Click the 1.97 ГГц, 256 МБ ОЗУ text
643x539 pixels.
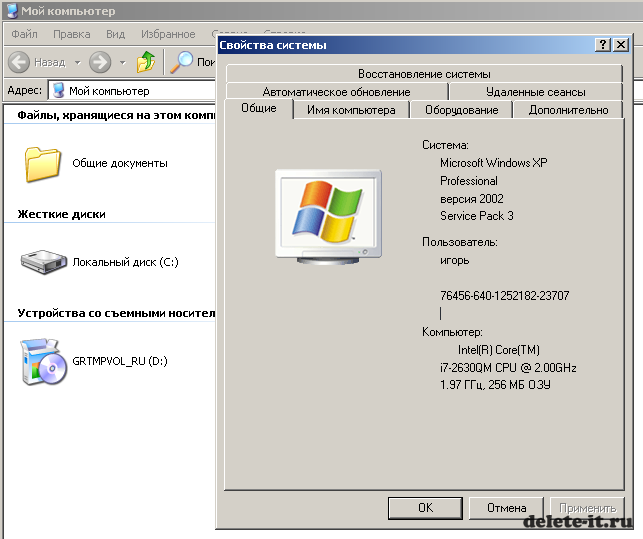coord(495,385)
